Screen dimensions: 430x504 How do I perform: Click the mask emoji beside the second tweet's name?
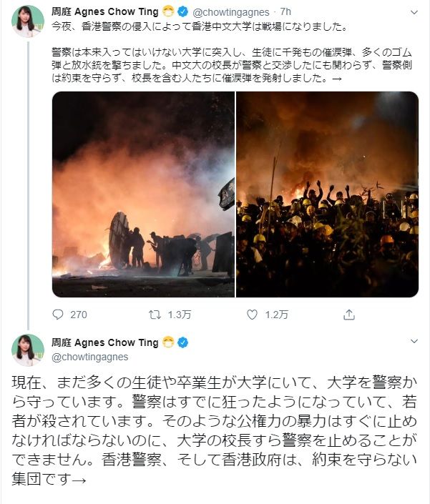(168, 341)
